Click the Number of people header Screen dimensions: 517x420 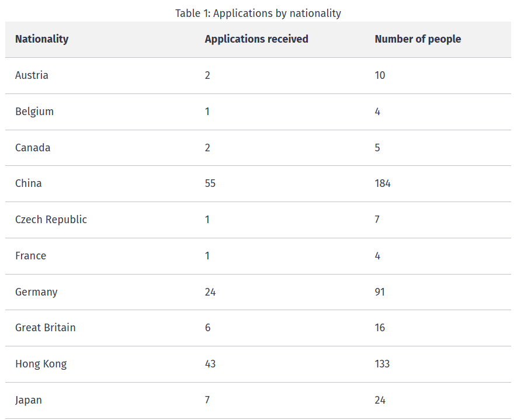tap(418, 39)
